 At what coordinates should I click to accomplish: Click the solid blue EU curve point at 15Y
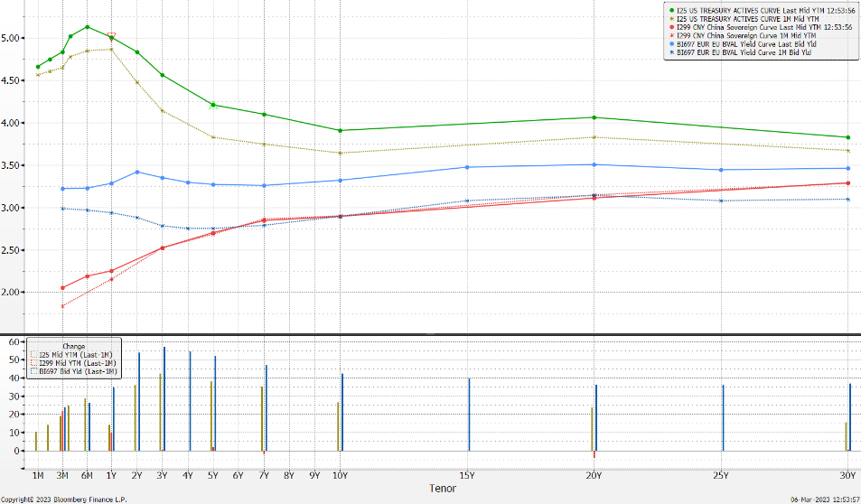coord(467,167)
